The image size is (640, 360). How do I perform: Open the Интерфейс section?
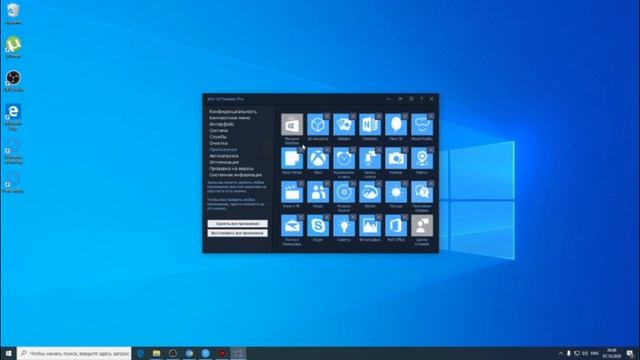click(222, 124)
